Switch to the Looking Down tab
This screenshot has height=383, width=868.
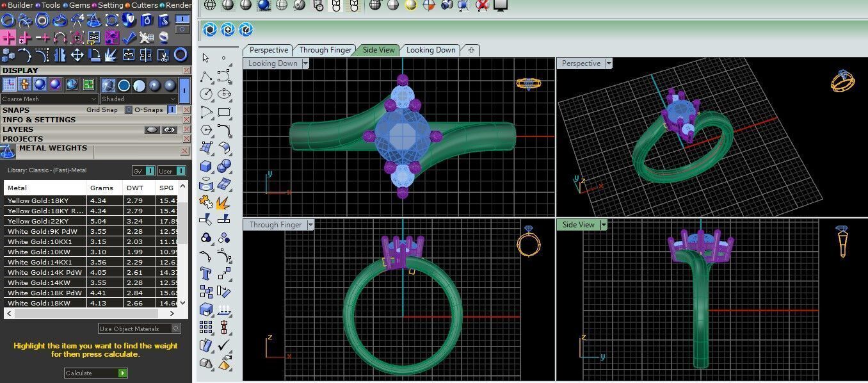tap(431, 50)
